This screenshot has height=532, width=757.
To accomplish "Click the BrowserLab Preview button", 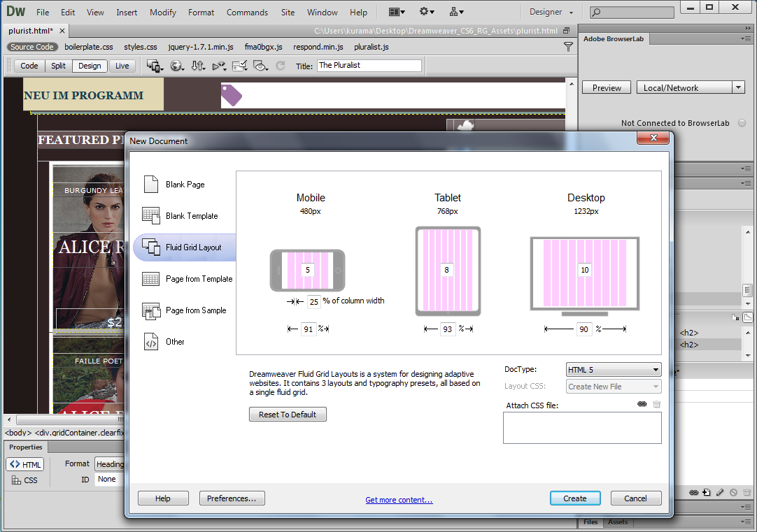I will 607,88.
